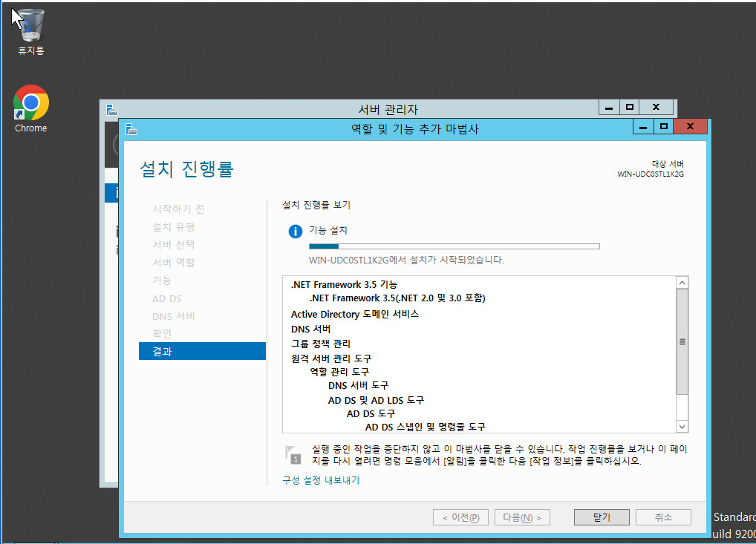Click the "설치 진행률 보기" heading text
Screen dimensions: 756x544
click(316, 205)
